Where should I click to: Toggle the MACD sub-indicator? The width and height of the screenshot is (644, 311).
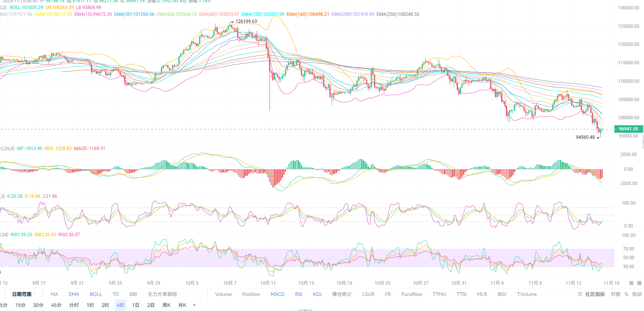tap(277, 294)
